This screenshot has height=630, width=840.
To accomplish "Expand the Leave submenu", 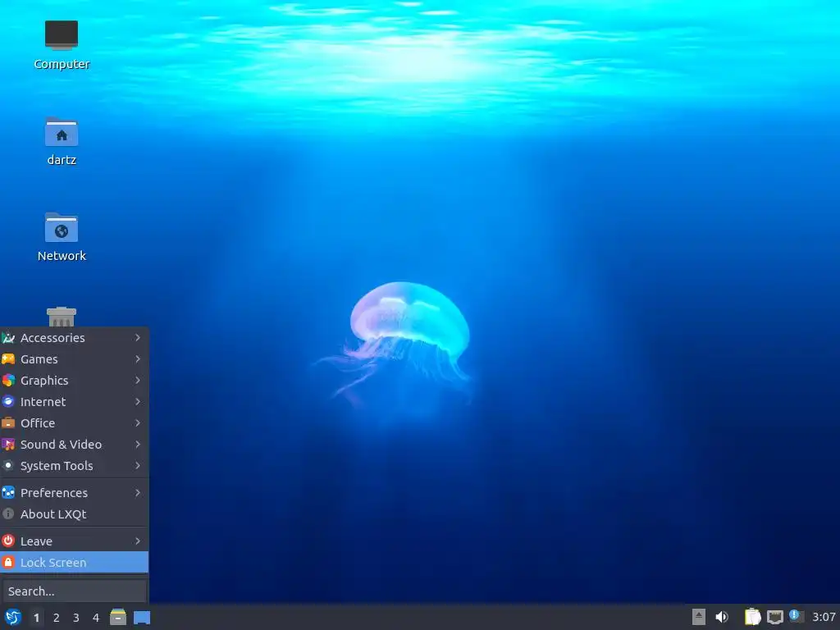I will [x=75, y=541].
